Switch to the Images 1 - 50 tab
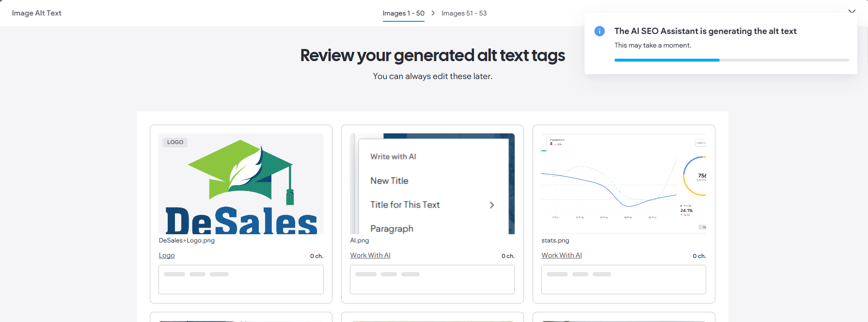868x322 pixels. click(403, 13)
